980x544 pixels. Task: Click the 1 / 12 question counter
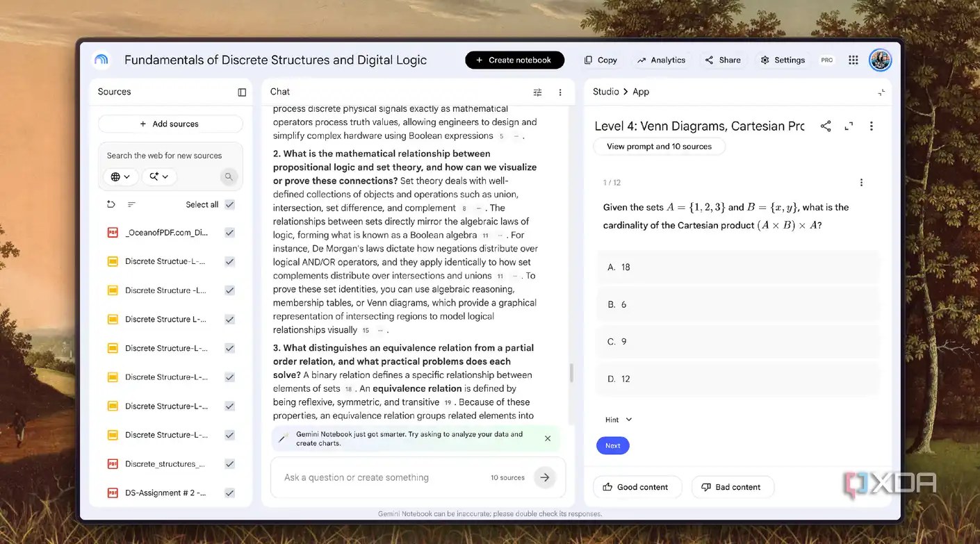coord(612,183)
